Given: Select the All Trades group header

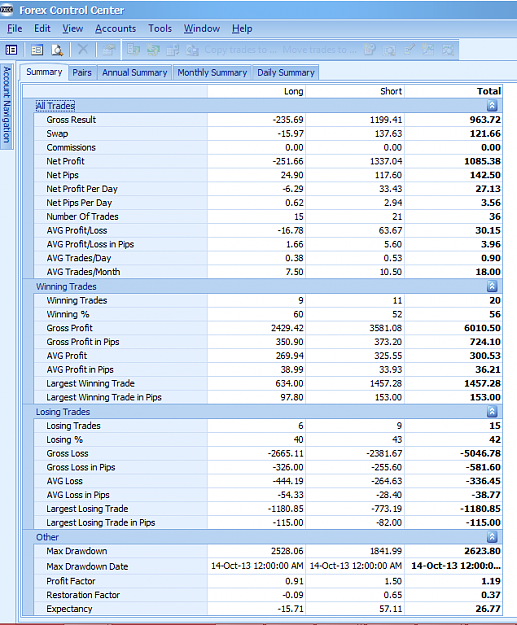Looking at the screenshot, I should pos(55,106).
